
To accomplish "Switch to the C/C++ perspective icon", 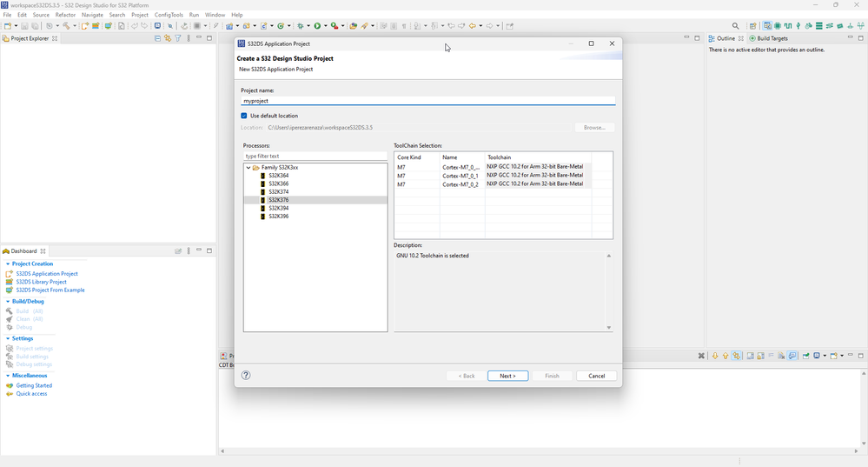I will pyautogui.click(x=767, y=25).
